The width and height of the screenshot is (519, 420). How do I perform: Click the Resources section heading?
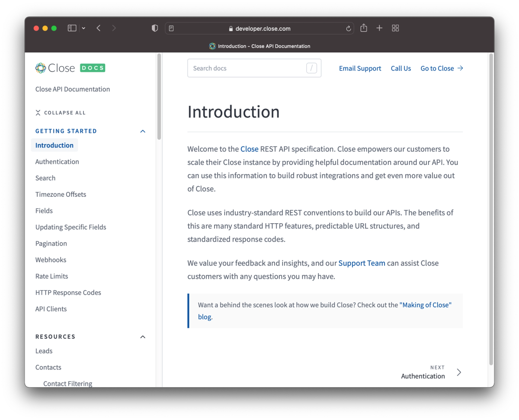[x=55, y=337]
